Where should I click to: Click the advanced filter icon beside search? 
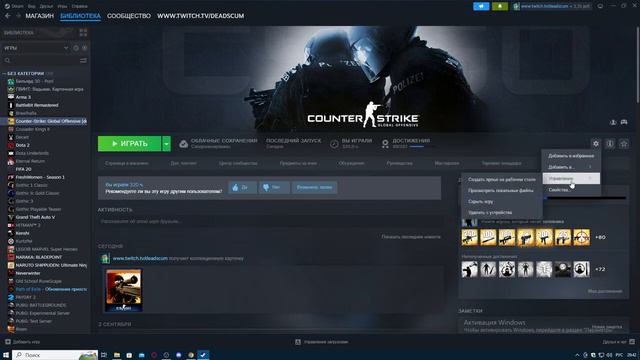coord(83,60)
